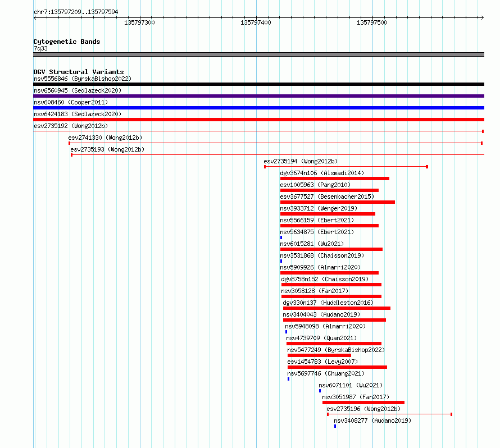The image size is (500, 448).
Task: Open dgv330n137 (Huddleston2016) label
Action: (x=328, y=303)
